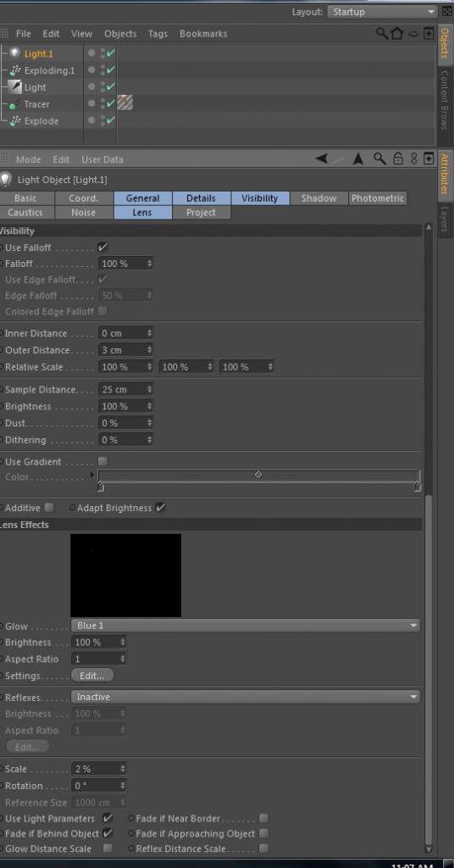The height and width of the screenshot is (868, 454).
Task: Click the Glow settings Edit button
Action: click(x=92, y=676)
